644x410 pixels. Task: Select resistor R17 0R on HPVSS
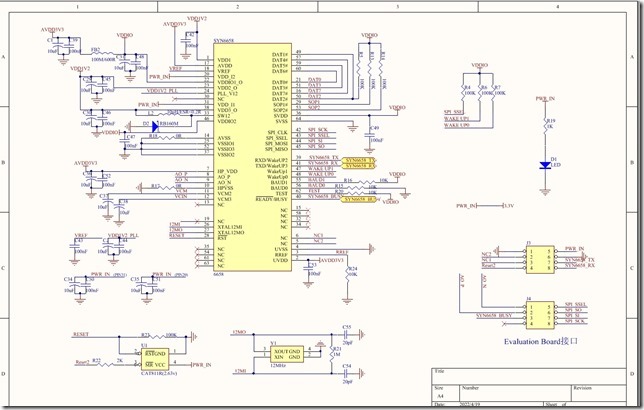click(x=166, y=188)
